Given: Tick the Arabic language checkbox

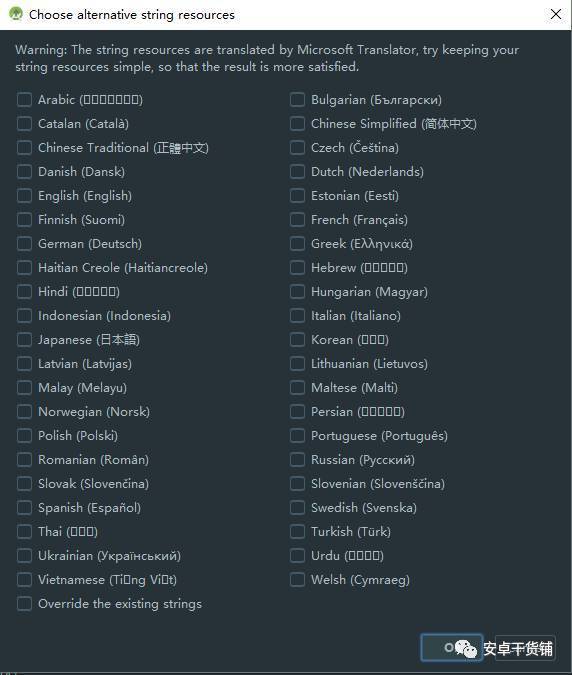Looking at the screenshot, I should tap(24, 100).
